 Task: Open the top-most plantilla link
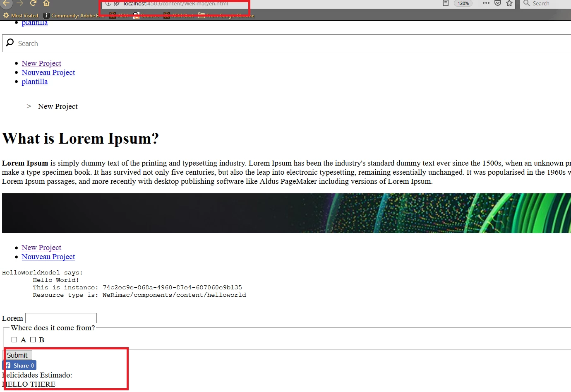point(35,23)
